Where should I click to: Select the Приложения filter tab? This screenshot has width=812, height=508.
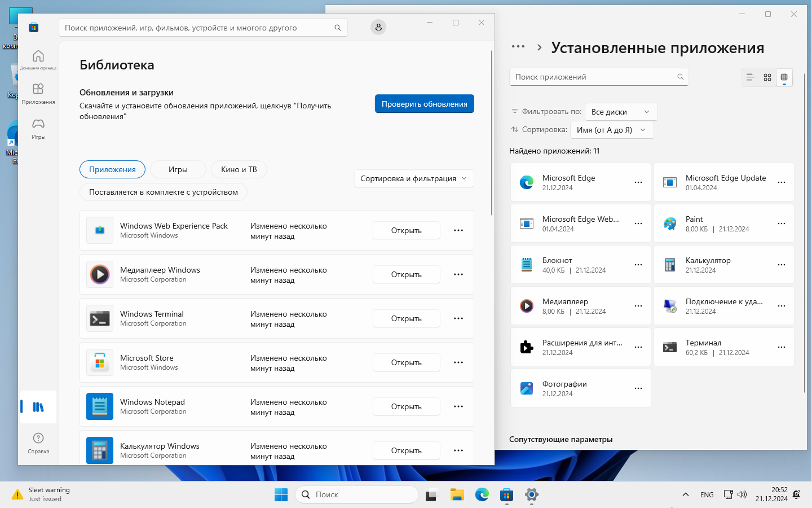click(112, 169)
